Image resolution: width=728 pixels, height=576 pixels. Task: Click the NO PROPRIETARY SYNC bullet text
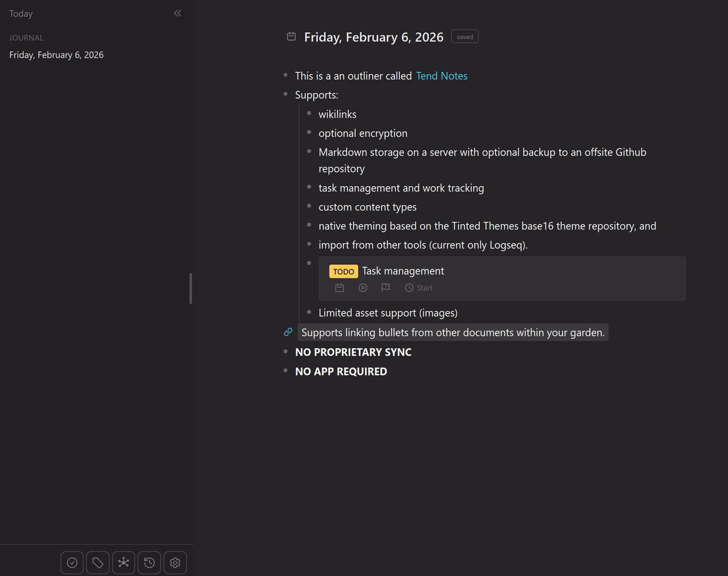tap(353, 352)
